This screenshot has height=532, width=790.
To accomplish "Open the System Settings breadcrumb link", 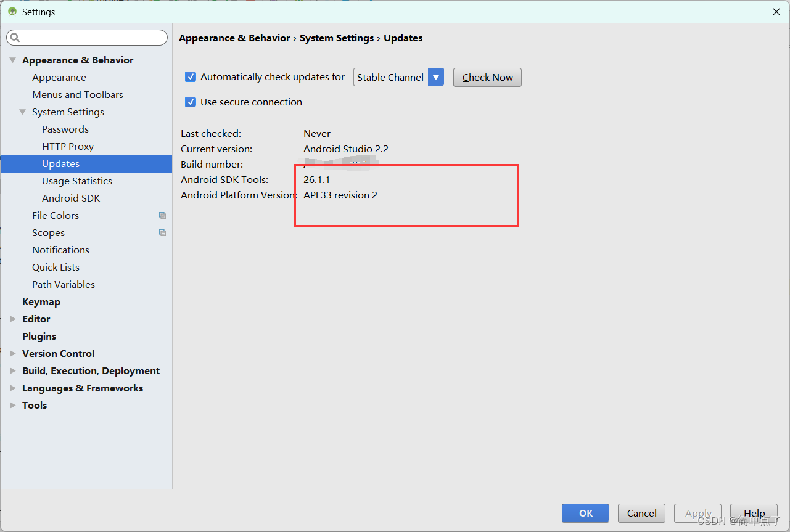I will [x=337, y=38].
